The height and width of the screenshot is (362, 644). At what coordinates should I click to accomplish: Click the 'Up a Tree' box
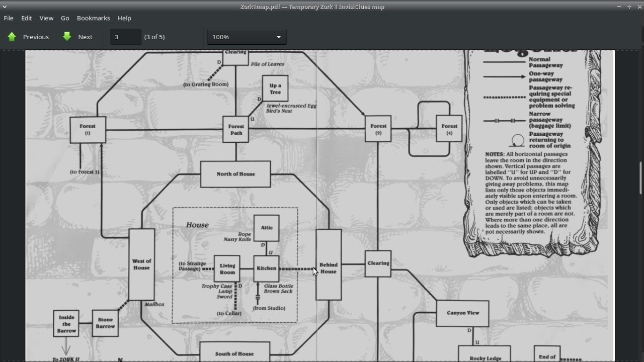click(275, 89)
